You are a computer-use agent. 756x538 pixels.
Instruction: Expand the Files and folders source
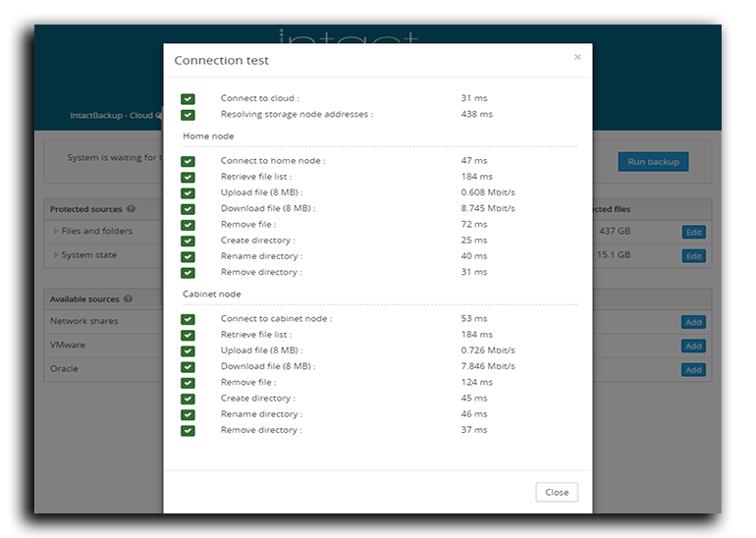tap(56, 232)
